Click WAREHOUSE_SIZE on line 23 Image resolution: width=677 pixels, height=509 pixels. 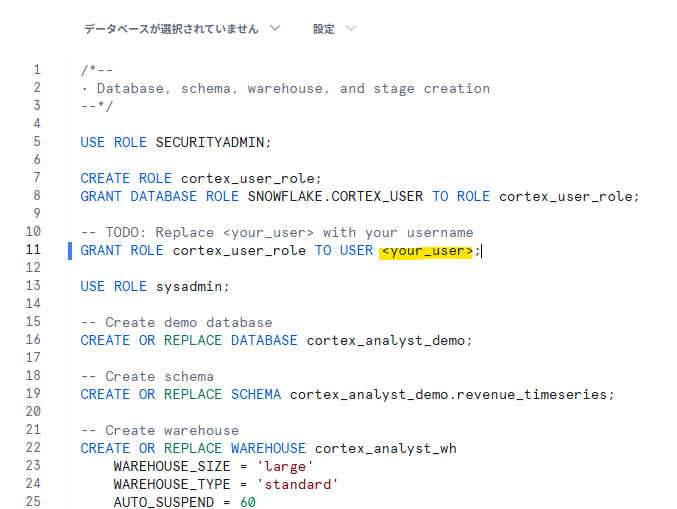(x=172, y=466)
